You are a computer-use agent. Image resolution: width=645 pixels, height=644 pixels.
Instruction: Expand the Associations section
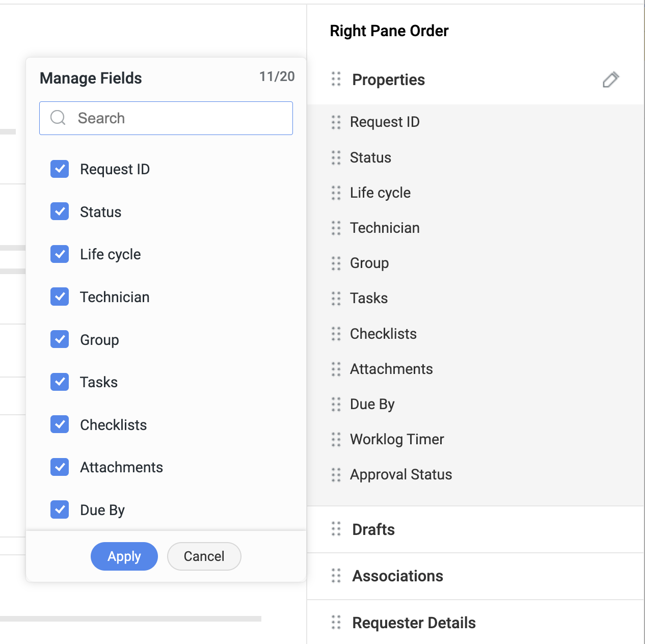[x=398, y=576]
